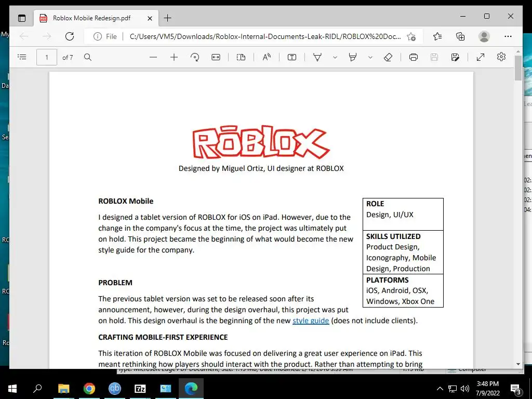The height and width of the screenshot is (399, 532).
Task: Click the 'PROBLEM' heading text
Action: 115,283
